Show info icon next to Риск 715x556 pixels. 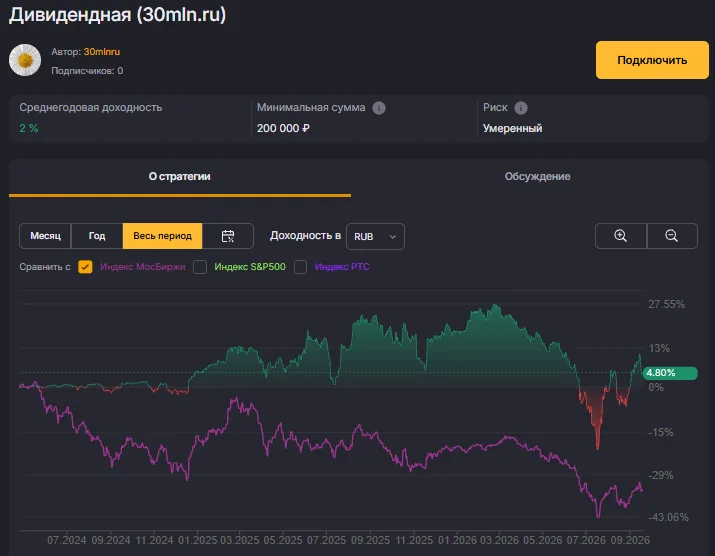click(521, 108)
